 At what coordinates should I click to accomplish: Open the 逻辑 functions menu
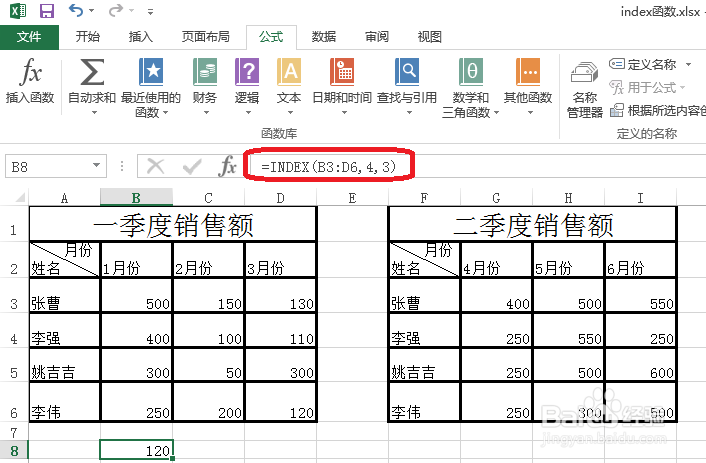click(247, 86)
